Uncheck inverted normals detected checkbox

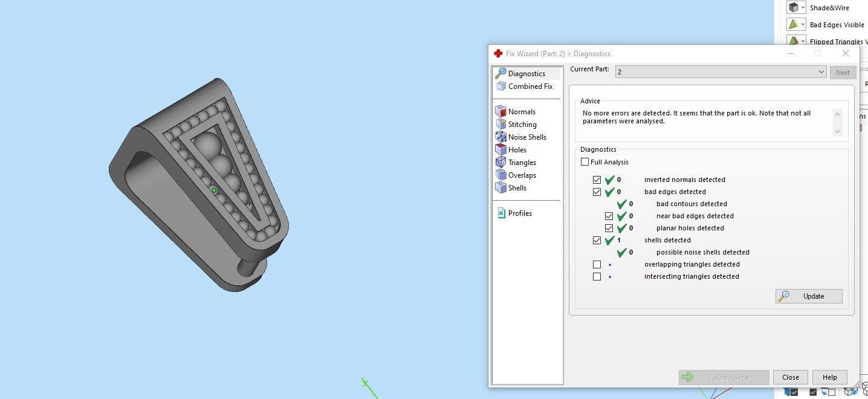597,180
